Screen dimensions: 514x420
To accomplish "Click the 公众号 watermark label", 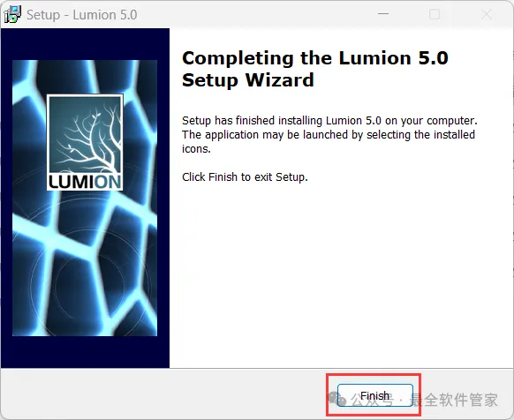I will [x=372, y=400].
